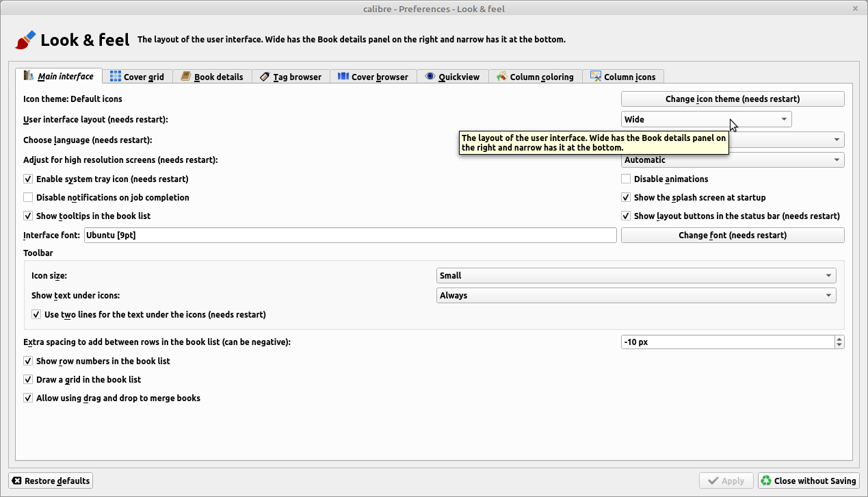This screenshot has height=497, width=868.
Task: Click Change icon theme button
Action: (733, 99)
